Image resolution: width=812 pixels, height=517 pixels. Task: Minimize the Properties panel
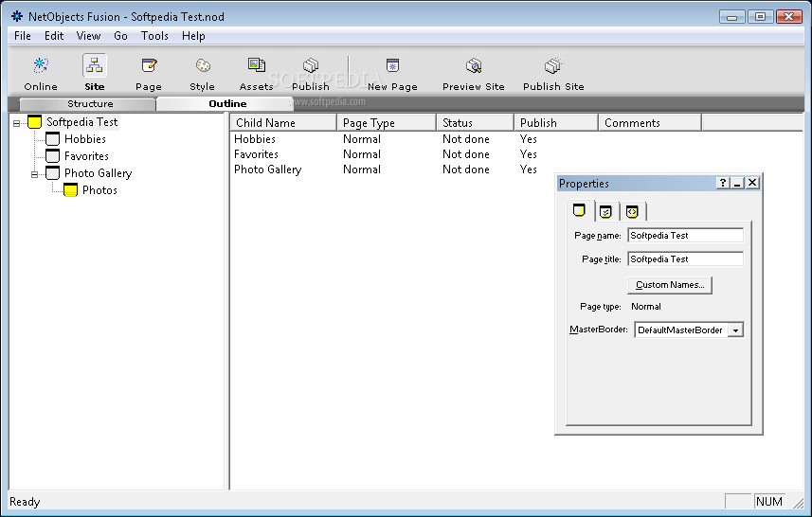coord(737,183)
